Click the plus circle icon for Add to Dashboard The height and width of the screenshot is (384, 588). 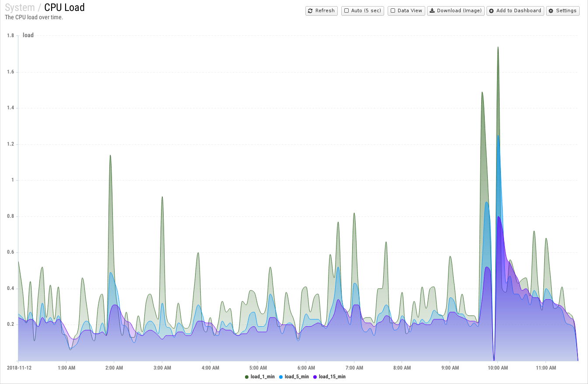[491, 11]
